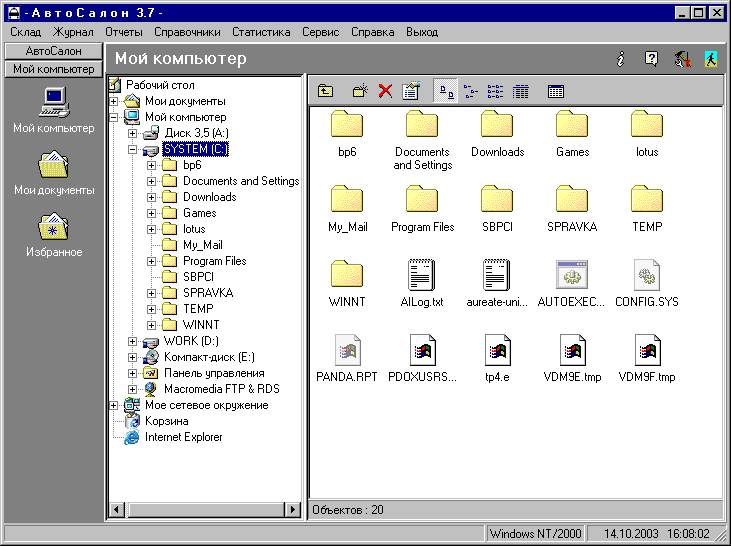731x546 pixels.
Task: Expand the Program Files tree folder
Action: coord(151,261)
